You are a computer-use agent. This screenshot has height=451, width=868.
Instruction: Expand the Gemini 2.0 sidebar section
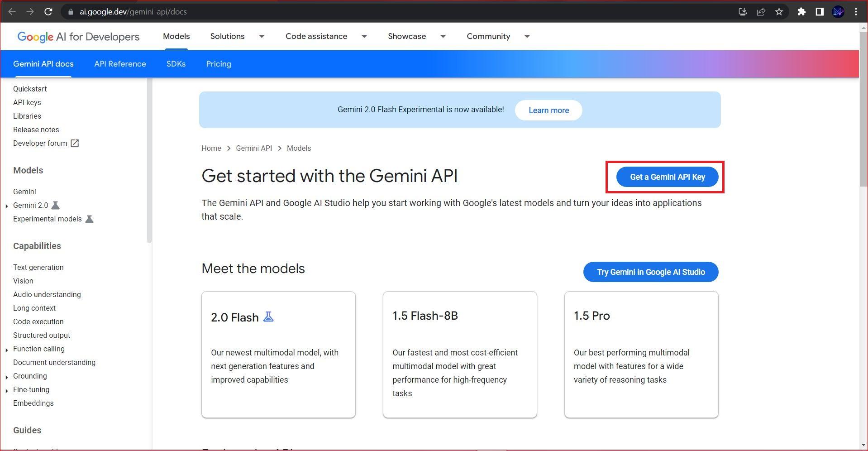click(7, 206)
